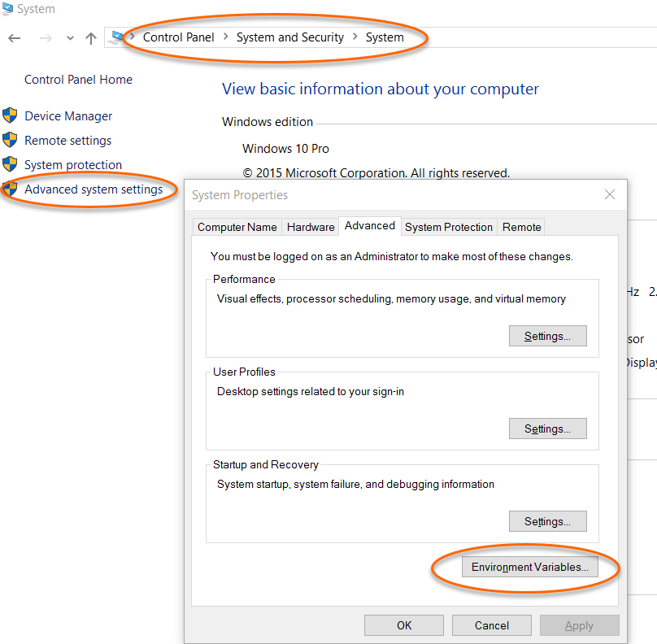
Task: Click the Advanced system settings shield icon
Action: pos(10,189)
